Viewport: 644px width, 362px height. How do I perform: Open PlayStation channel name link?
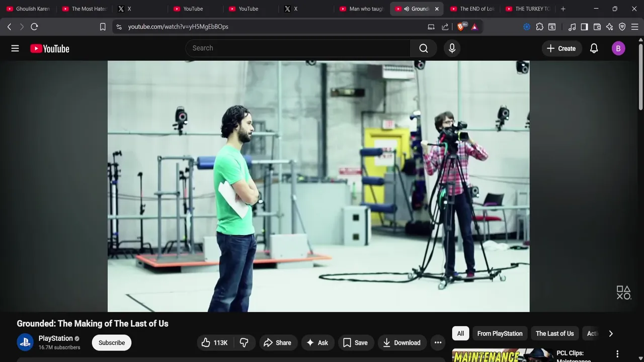point(55,338)
